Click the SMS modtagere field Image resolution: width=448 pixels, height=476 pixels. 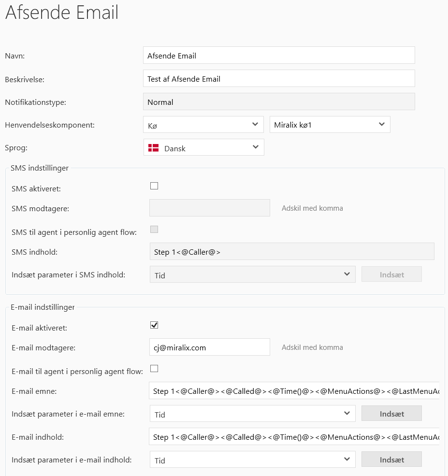[x=209, y=208]
